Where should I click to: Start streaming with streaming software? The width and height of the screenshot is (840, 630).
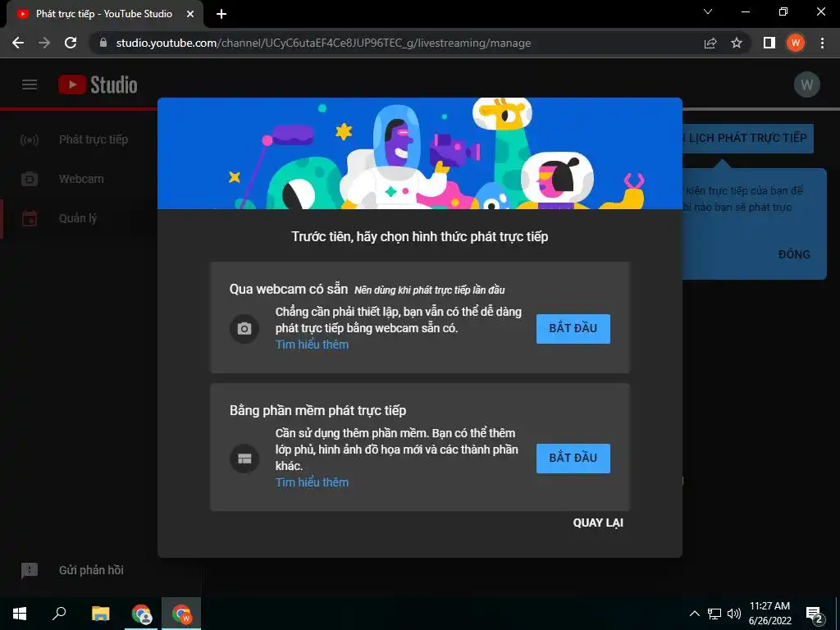(573, 458)
